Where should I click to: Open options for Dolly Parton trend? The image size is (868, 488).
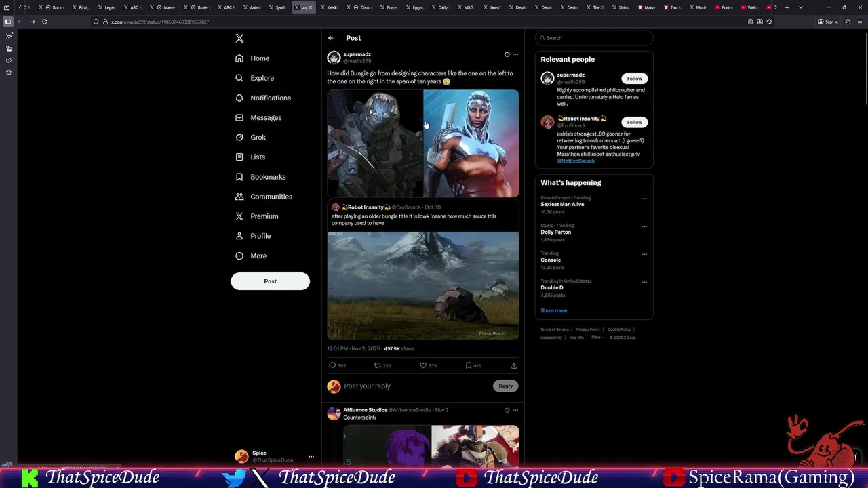644,226
